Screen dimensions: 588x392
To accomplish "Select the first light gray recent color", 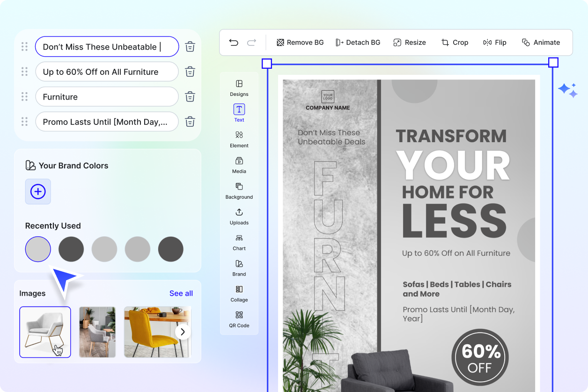I will coord(38,249).
